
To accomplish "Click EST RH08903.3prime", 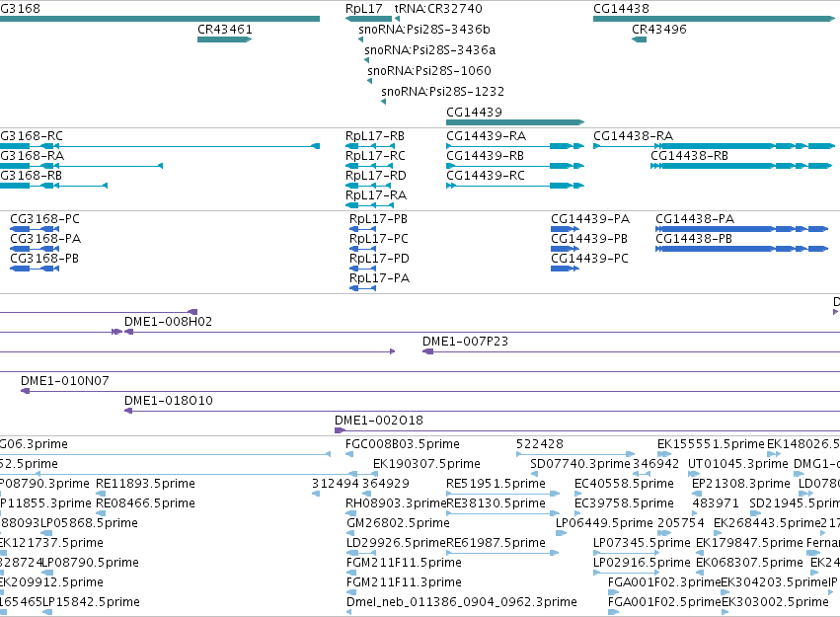I will 396,504.
